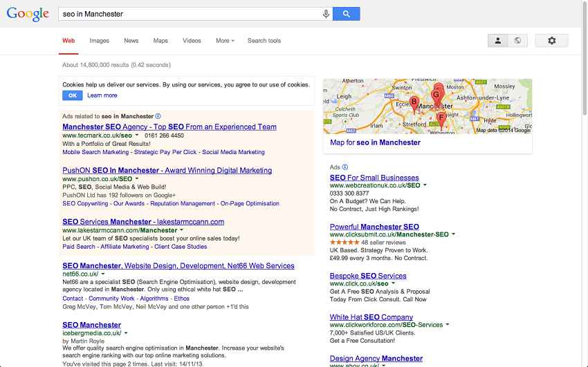Screen dimensions: 588x367
Task: Switch to the Videos tab
Action: pos(192,41)
